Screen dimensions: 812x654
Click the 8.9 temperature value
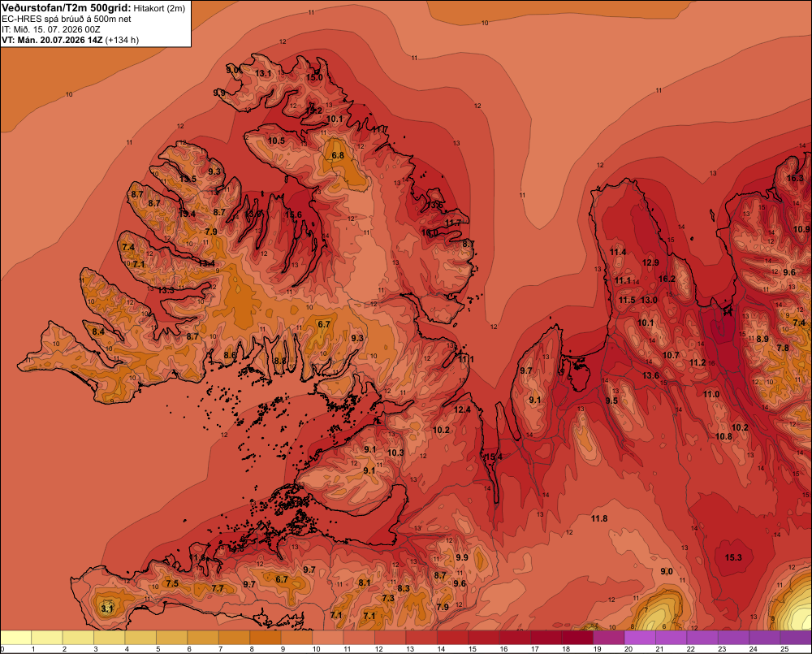[x=762, y=339]
